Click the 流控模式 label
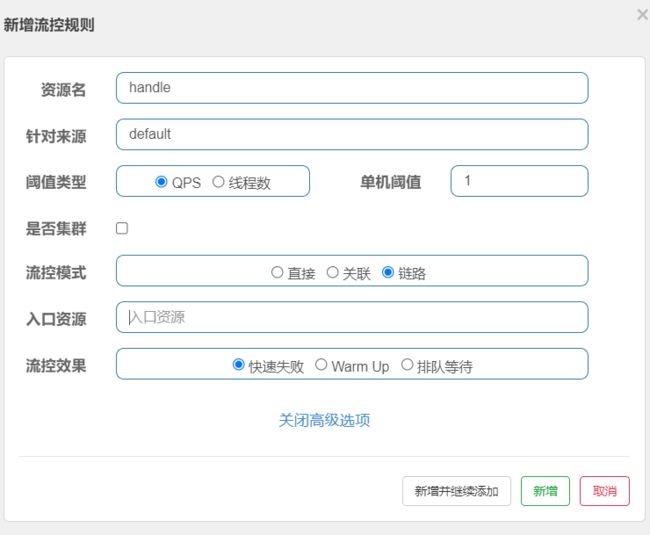The height and width of the screenshot is (535, 650). point(56,273)
